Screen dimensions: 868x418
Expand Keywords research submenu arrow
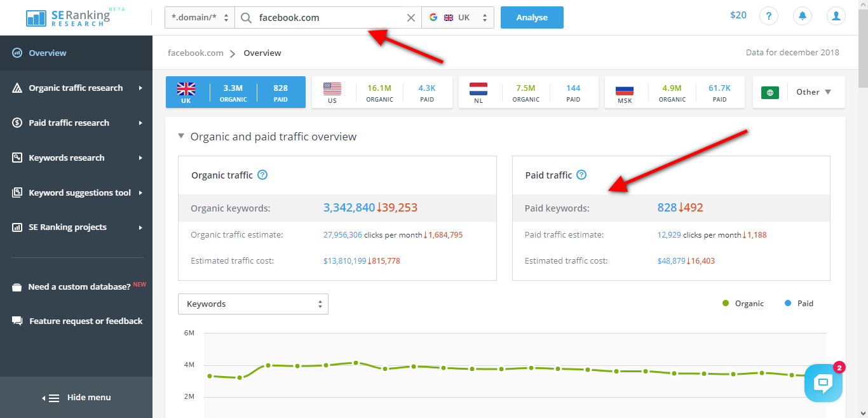point(140,158)
